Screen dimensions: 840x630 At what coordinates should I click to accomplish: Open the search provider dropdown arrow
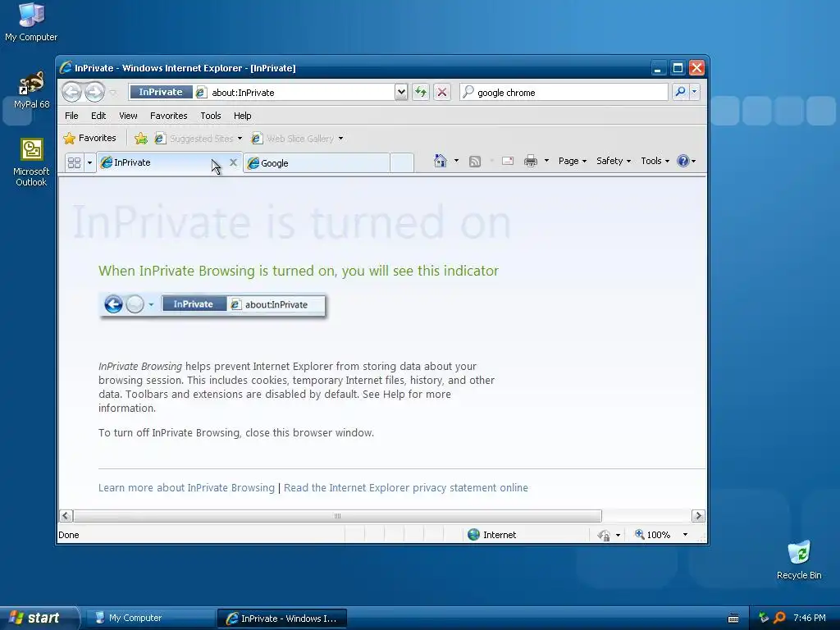coord(694,92)
